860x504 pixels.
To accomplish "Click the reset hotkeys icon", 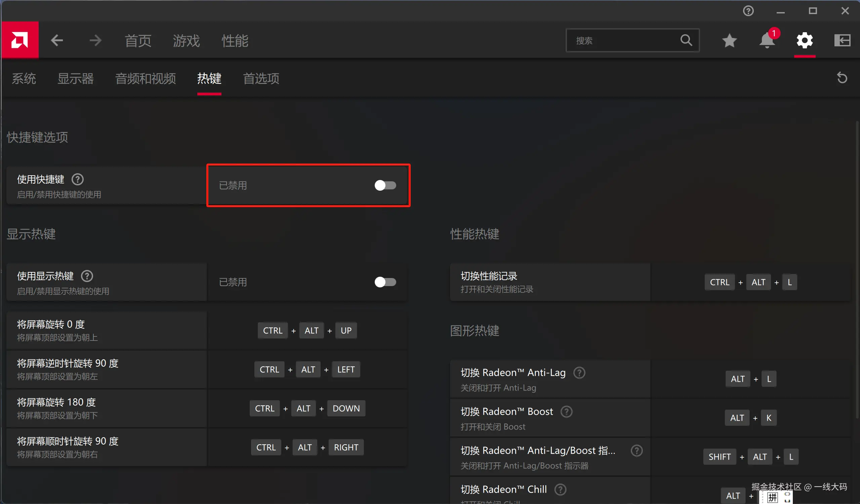I will 842,78.
